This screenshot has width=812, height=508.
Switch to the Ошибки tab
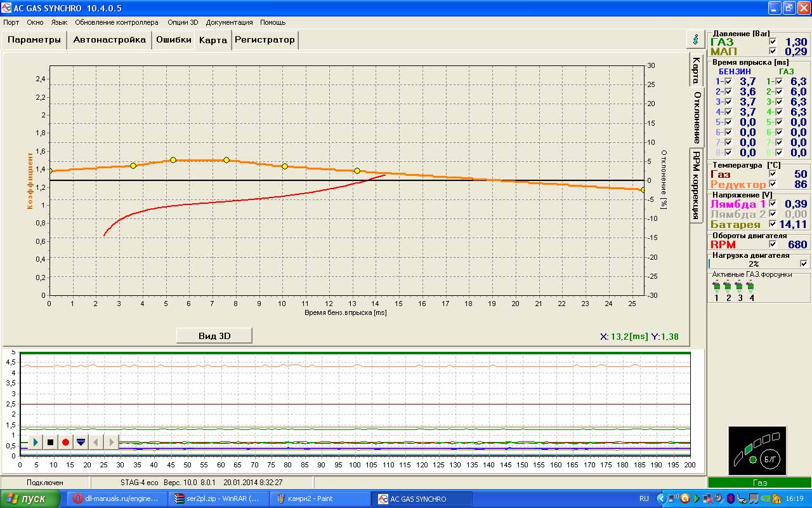coord(174,39)
